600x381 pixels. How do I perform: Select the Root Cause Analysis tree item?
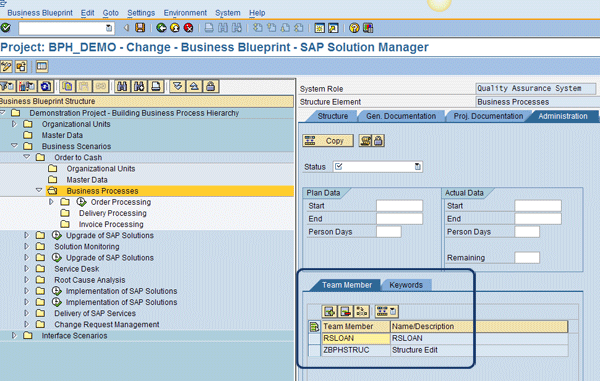pyautogui.click(x=90, y=280)
